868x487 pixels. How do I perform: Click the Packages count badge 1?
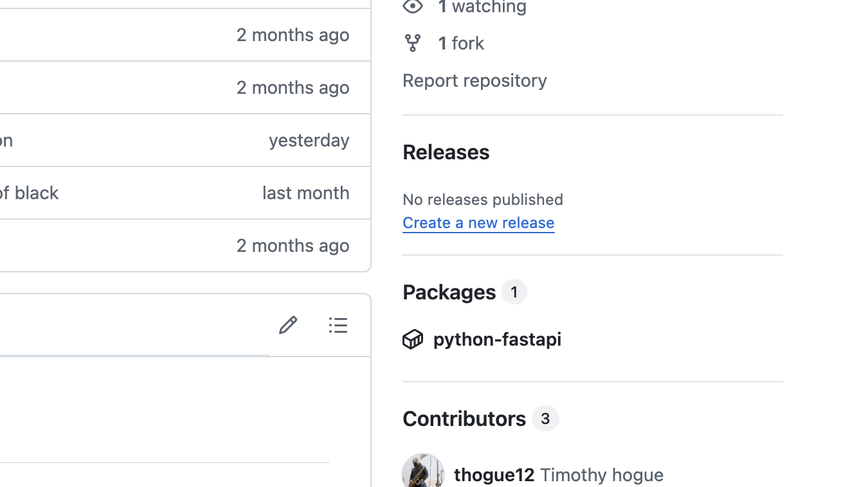514,292
